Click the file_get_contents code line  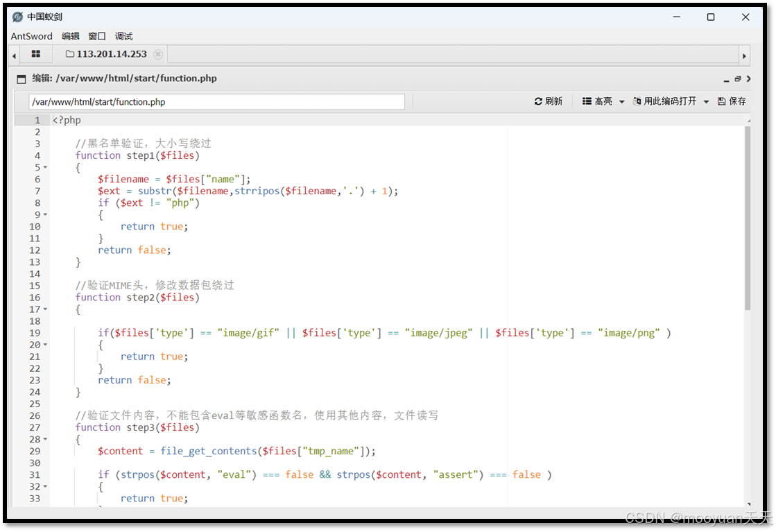[236, 452]
